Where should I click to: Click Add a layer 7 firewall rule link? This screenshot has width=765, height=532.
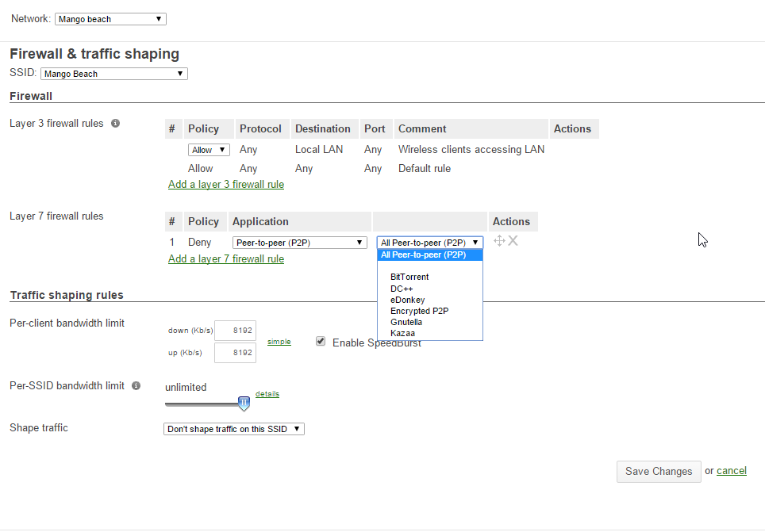226,259
